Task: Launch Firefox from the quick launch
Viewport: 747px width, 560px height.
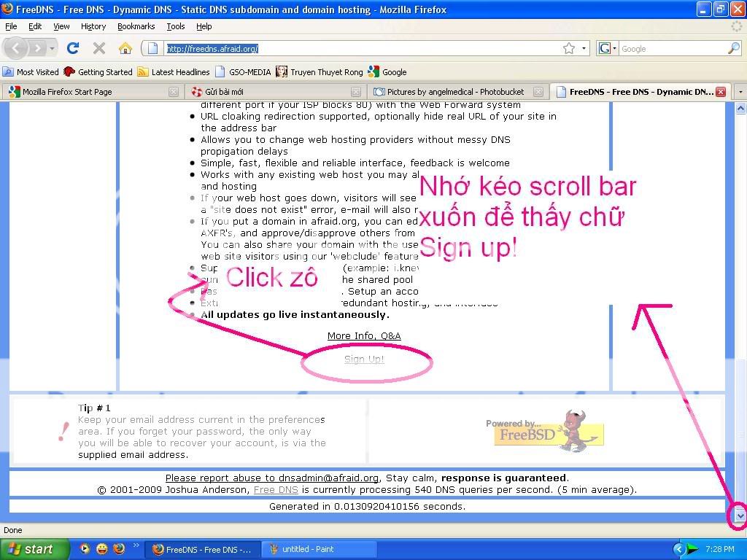Action: click(119, 549)
